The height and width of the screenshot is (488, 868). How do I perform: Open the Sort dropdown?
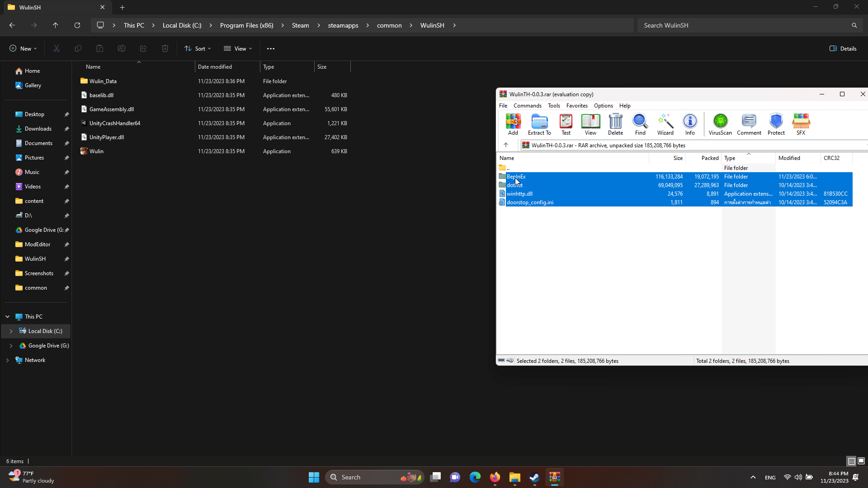click(198, 48)
